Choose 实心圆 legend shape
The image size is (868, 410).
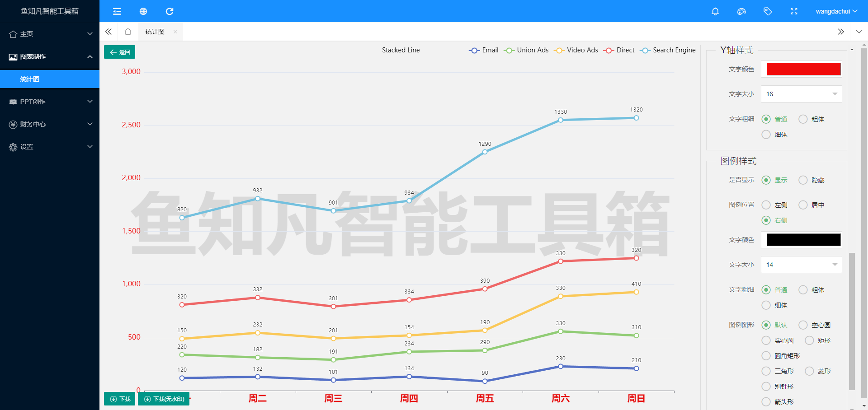point(778,340)
